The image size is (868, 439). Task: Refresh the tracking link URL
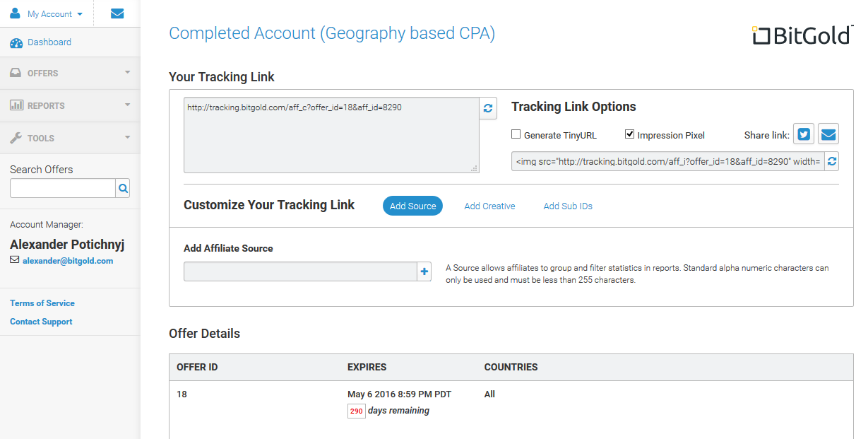pyautogui.click(x=487, y=108)
